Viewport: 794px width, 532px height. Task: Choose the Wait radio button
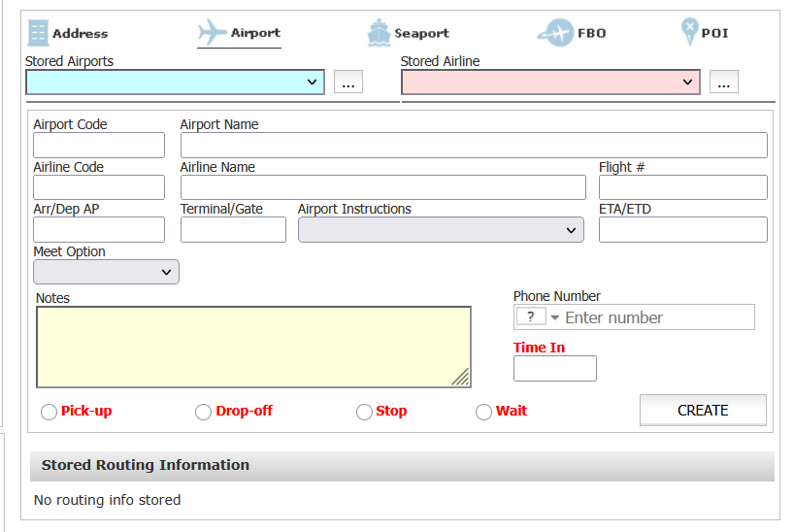483,412
